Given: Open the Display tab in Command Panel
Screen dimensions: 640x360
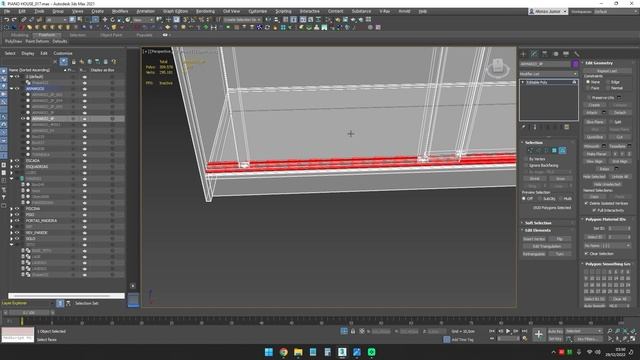Looking at the screenshot, I should pyautogui.click(x=566, y=54).
